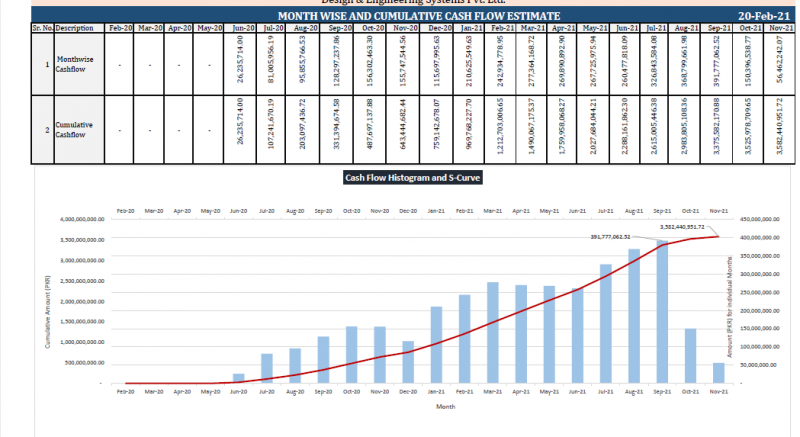The width and height of the screenshot is (800, 437).
Task: Click monthwise value 156,302,463.30 for Oct-20
Action: (369, 60)
